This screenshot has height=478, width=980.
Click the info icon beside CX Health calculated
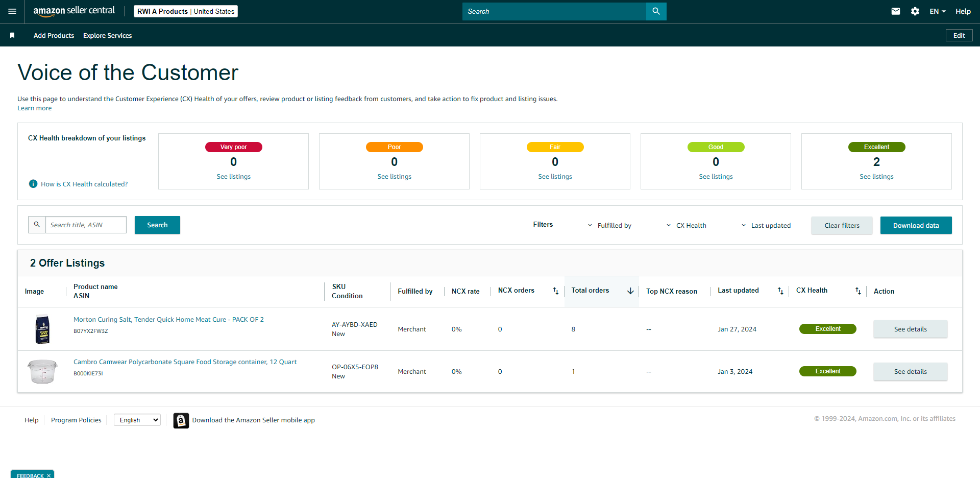(x=33, y=184)
